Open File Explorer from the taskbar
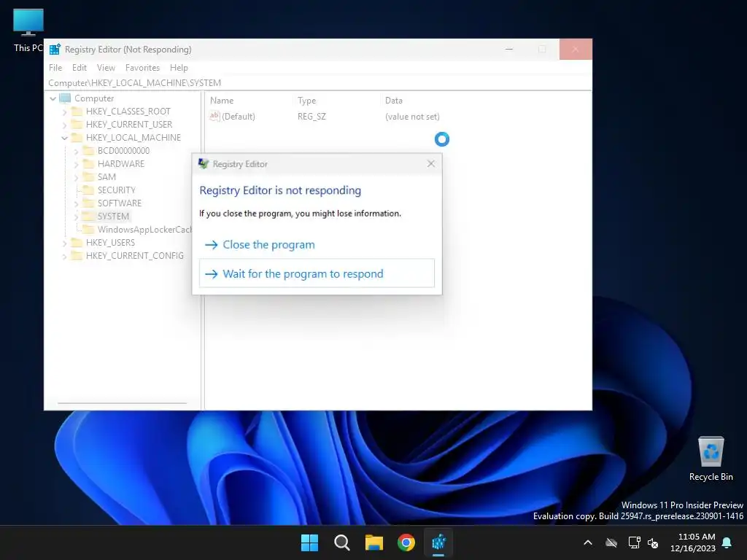 374,542
